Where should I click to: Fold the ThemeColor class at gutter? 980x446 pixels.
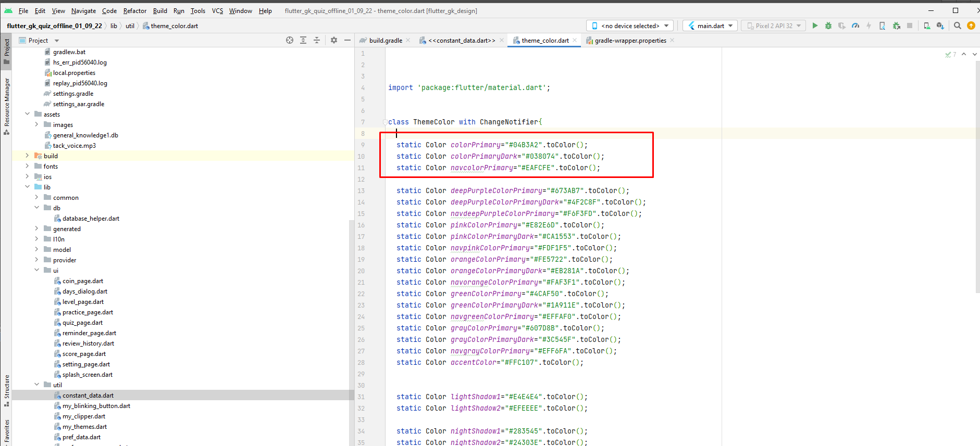[385, 122]
